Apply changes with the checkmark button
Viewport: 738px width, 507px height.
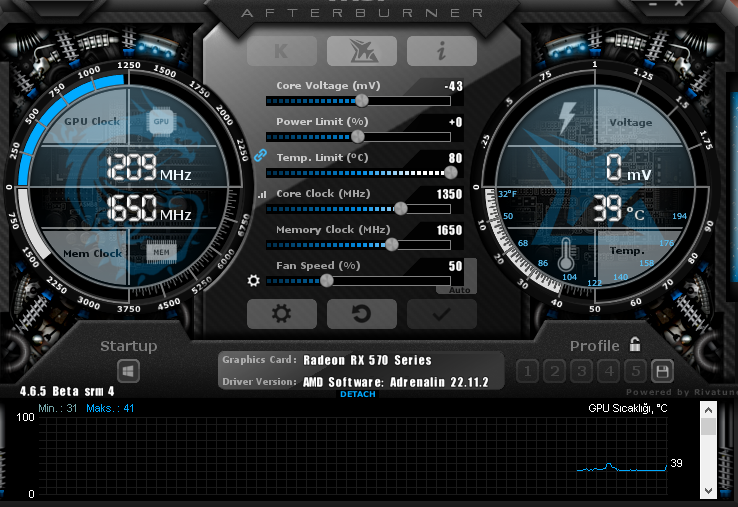point(441,314)
